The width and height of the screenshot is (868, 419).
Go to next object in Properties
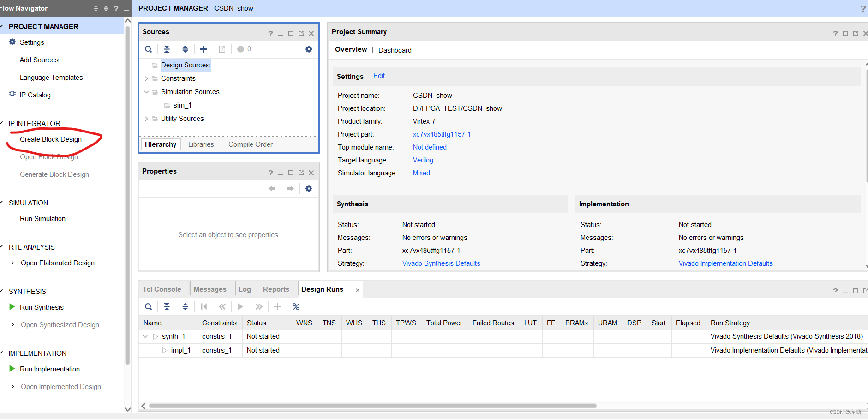(290, 188)
